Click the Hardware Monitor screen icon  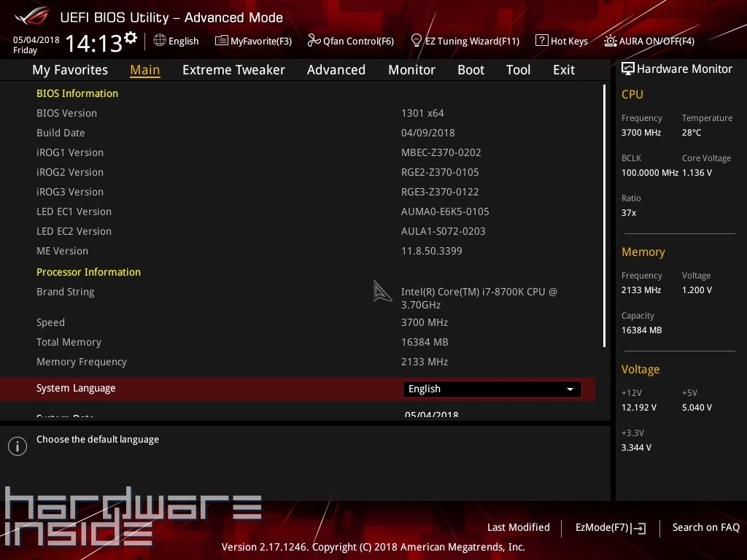pyautogui.click(x=628, y=69)
